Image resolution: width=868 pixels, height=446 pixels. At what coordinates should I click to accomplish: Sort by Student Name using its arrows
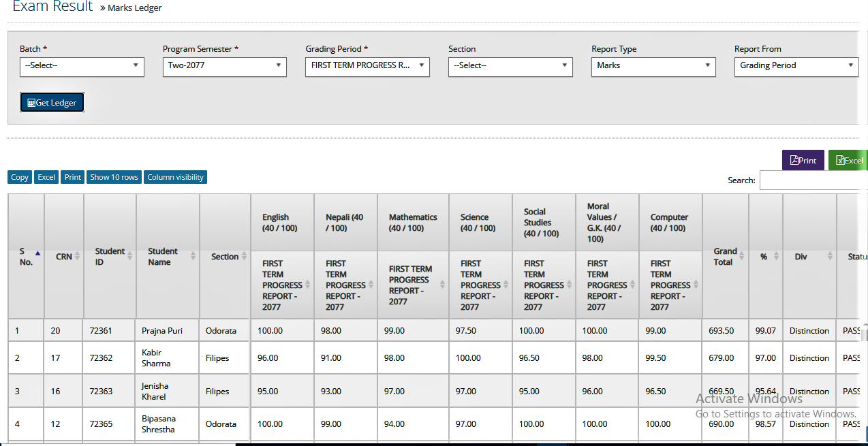tap(193, 256)
